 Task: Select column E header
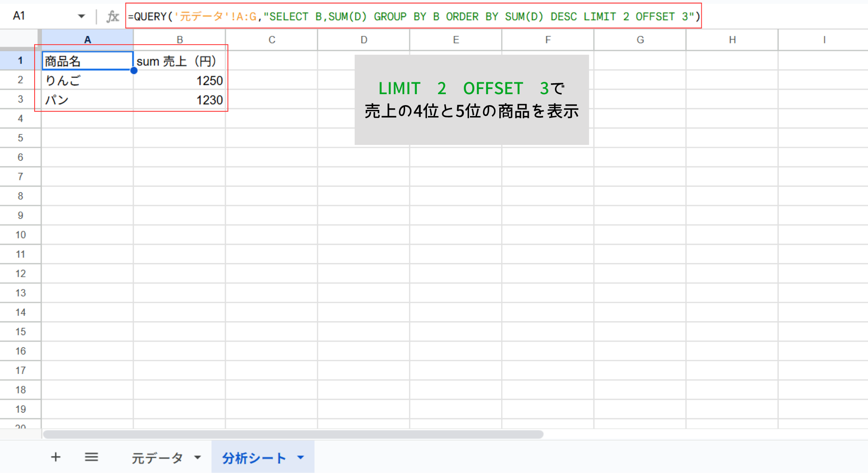[456, 40]
